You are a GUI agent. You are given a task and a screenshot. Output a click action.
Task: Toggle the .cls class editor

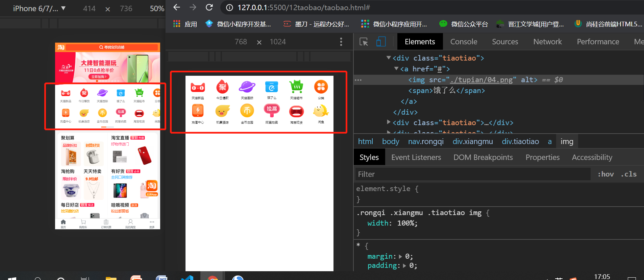pyautogui.click(x=629, y=174)
